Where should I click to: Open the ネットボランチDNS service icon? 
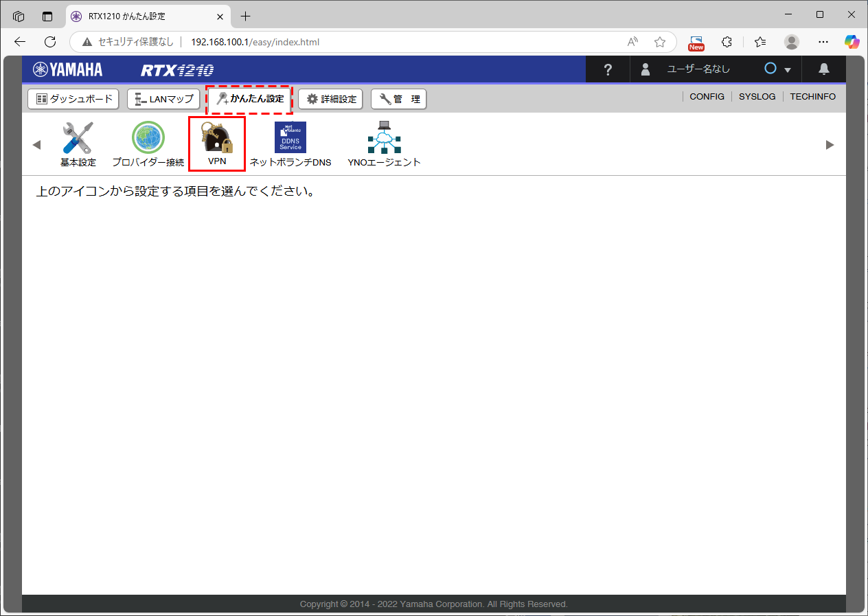tap(290, 144)
